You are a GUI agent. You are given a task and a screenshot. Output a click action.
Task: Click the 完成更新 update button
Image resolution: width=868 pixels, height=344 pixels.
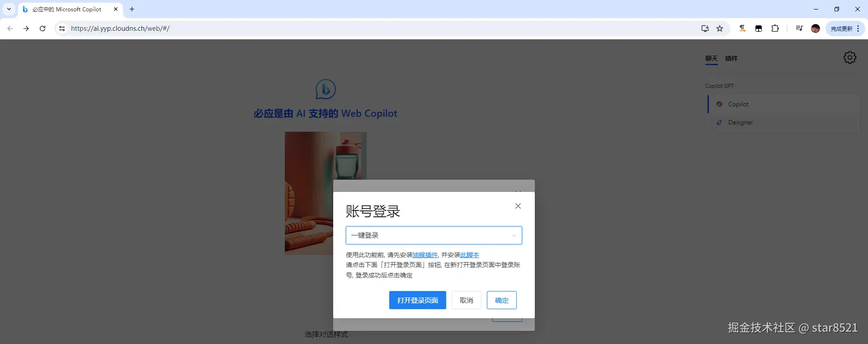coord(841,29)
